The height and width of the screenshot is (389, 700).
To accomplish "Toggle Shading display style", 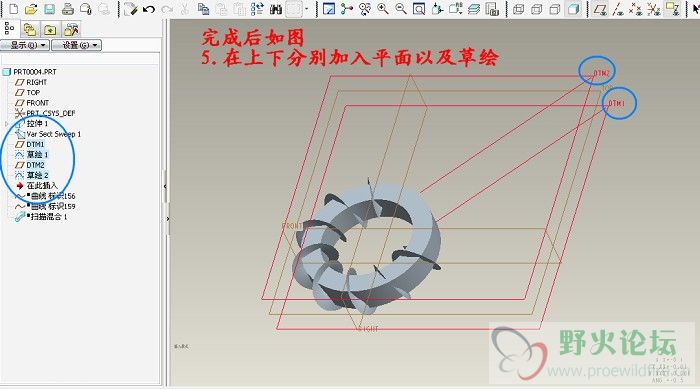I will 574,9.
